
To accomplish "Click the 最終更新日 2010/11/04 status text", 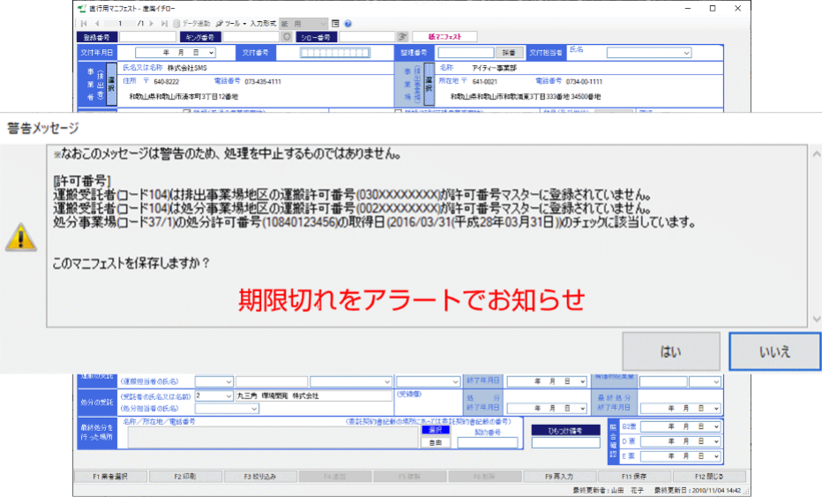I will click(698, 491).
